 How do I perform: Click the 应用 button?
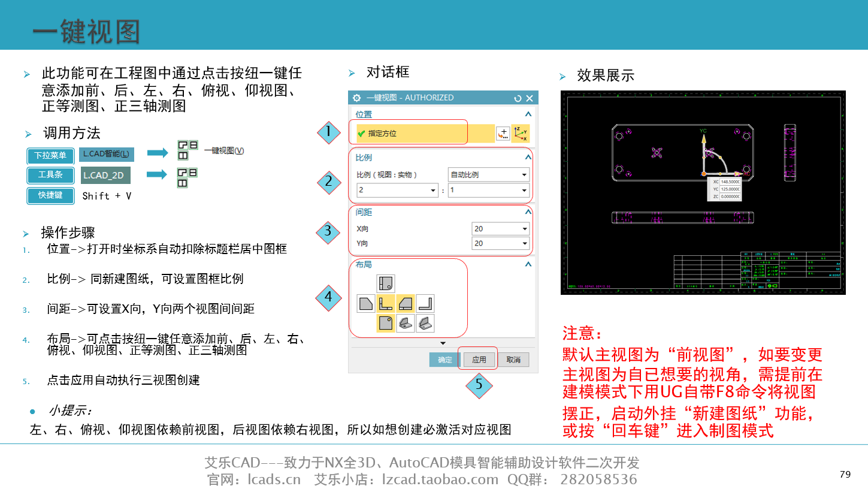pyautogui.click(x=479, y=360)
